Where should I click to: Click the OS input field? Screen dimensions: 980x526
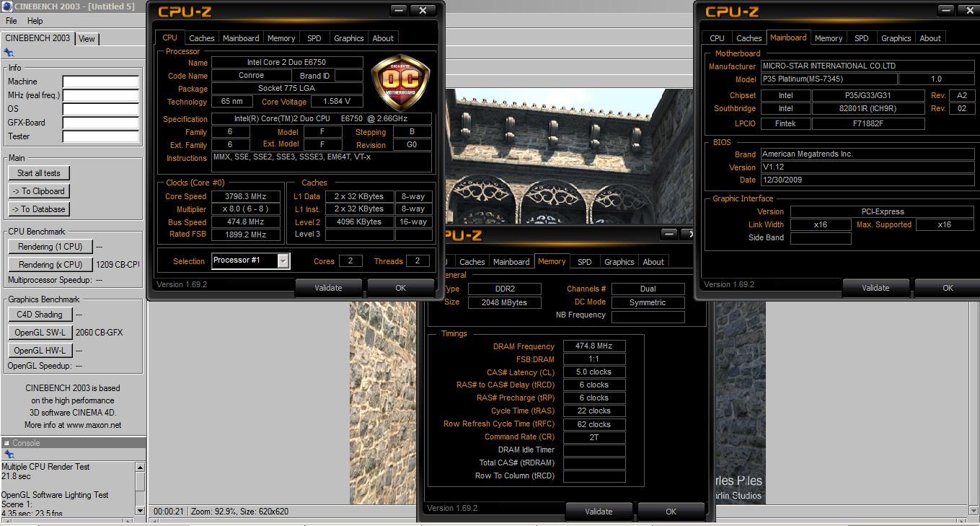(x=100, y=109)
